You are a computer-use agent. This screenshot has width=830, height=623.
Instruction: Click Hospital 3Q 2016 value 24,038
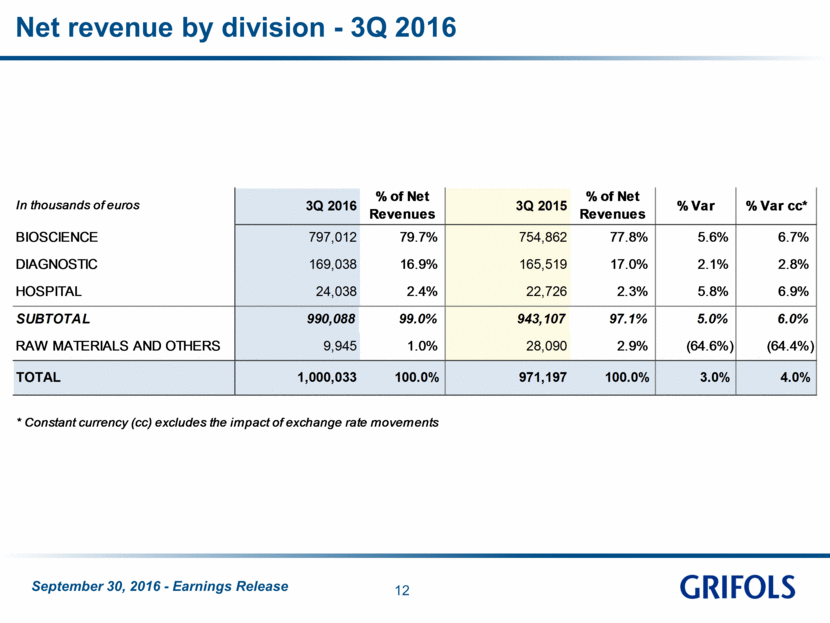(336, 292)
